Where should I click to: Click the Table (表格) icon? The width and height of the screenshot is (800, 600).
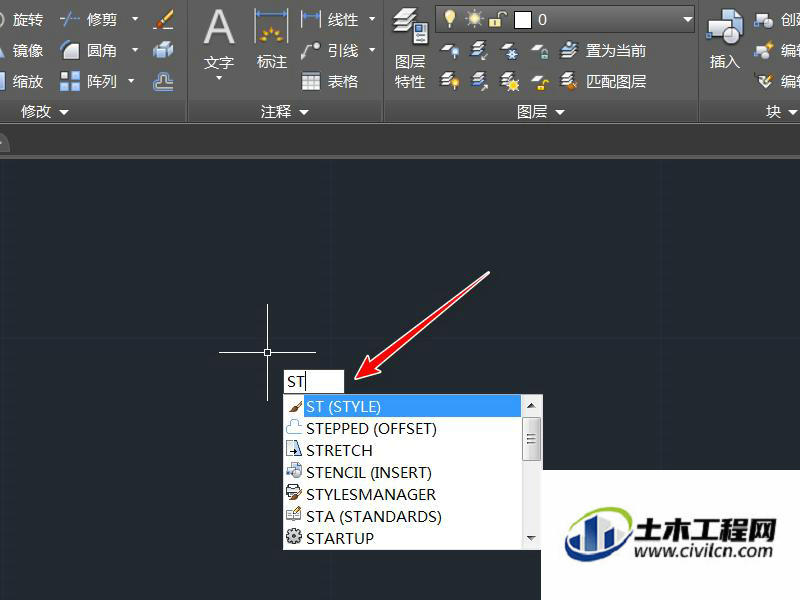pyautogui.click(x=311, y=81)
